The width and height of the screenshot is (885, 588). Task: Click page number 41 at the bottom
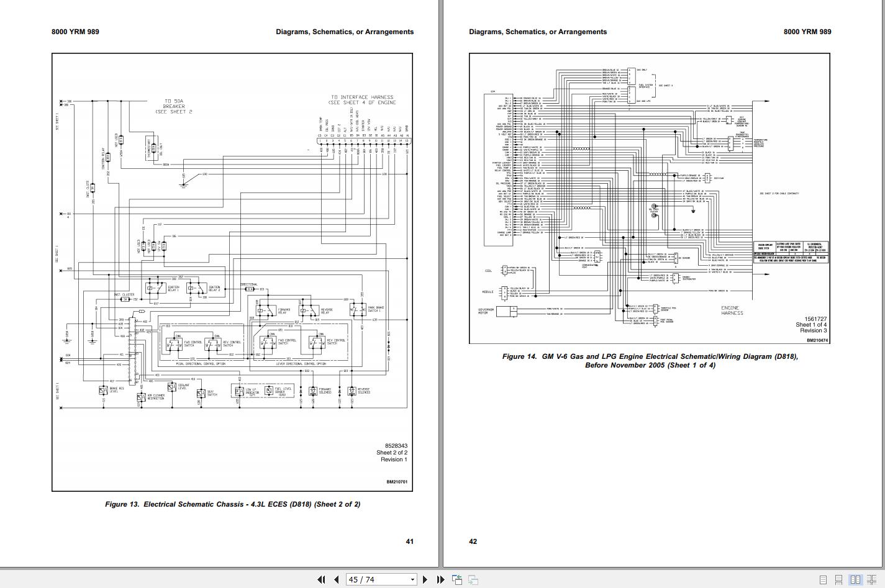pos(409,541)
